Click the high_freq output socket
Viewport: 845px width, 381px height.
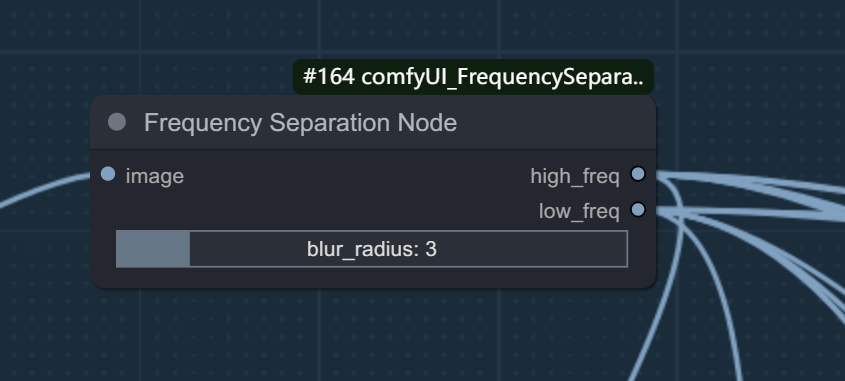pos(638,174)
